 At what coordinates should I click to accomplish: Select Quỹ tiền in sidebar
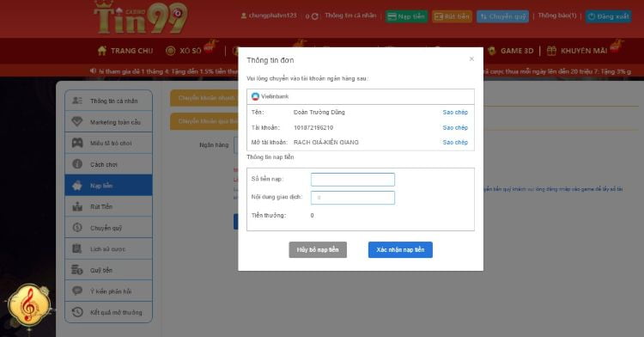(x=108, y=270)
